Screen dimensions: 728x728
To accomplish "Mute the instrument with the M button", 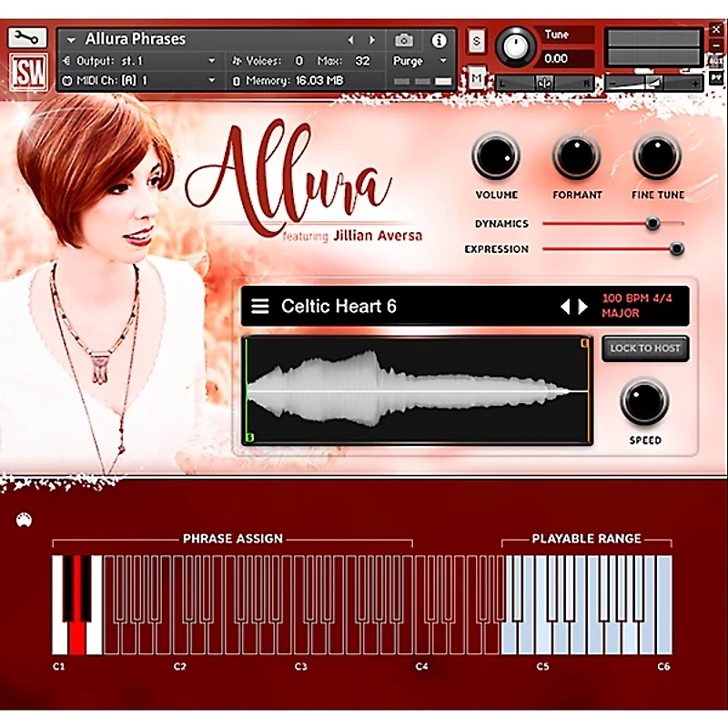I will click(476, 78).
